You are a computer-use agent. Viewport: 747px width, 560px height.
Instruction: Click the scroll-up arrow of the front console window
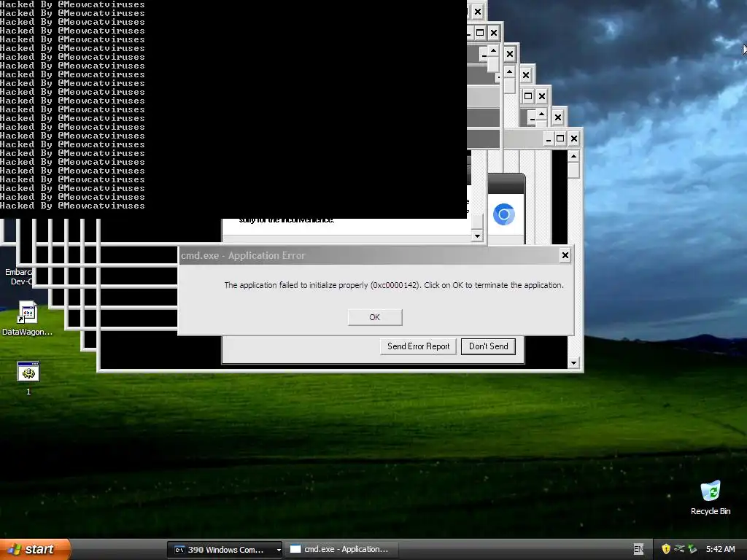tap(573, 156)
